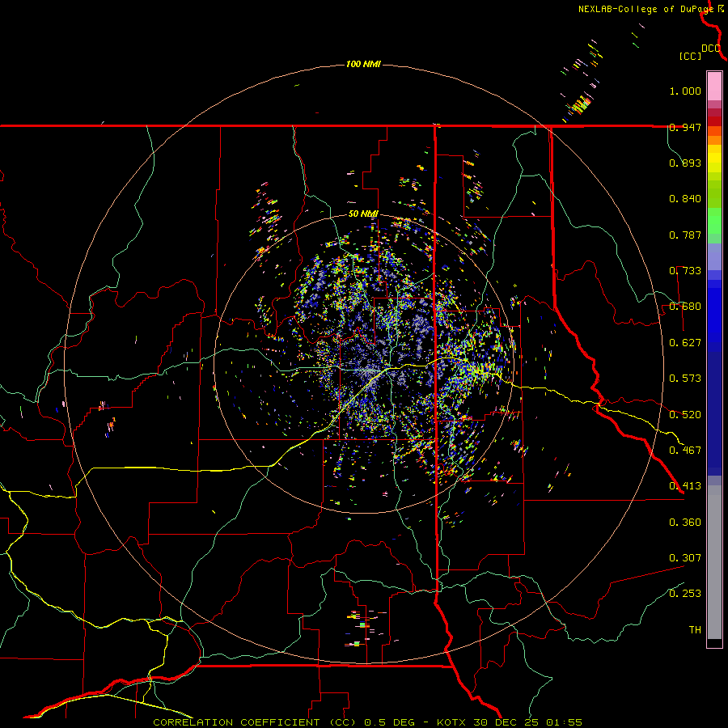Screen dimensions: 728x728
Task: Click the TH threshold label
Action: click(695, 630)
